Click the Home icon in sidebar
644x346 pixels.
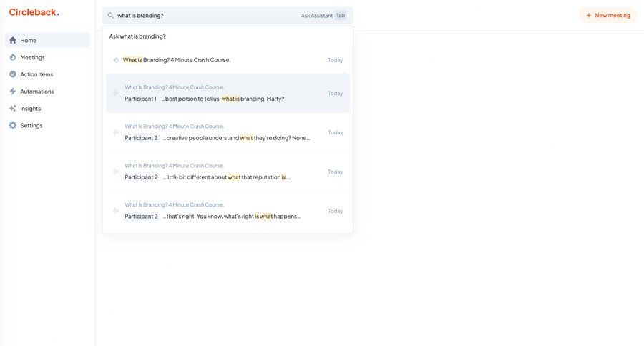pos(13,40)
